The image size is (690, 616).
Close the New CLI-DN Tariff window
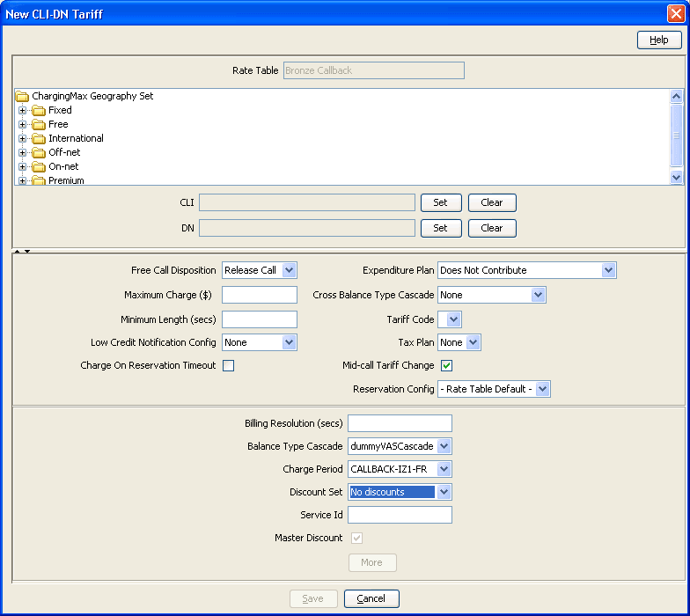point(676,14)
